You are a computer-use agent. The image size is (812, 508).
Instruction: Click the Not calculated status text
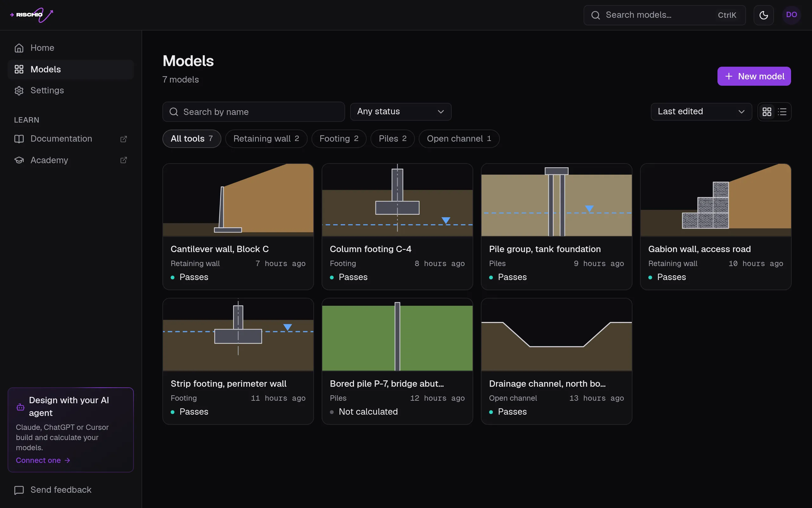[368, 412]
